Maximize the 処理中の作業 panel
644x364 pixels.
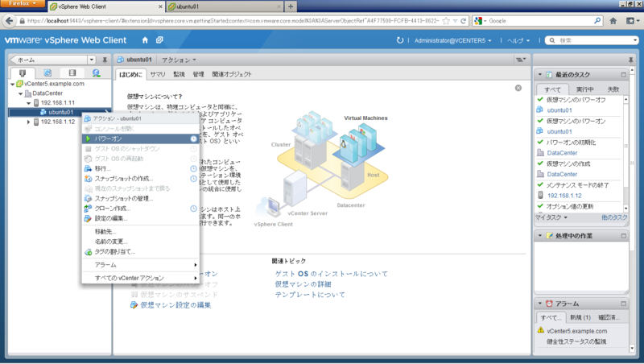(623, 236)
